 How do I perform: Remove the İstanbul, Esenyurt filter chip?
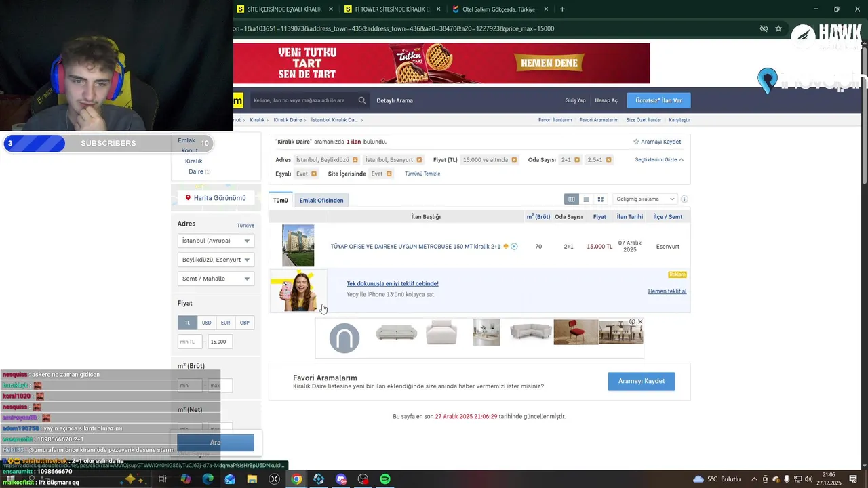click(x=419, y=160)
